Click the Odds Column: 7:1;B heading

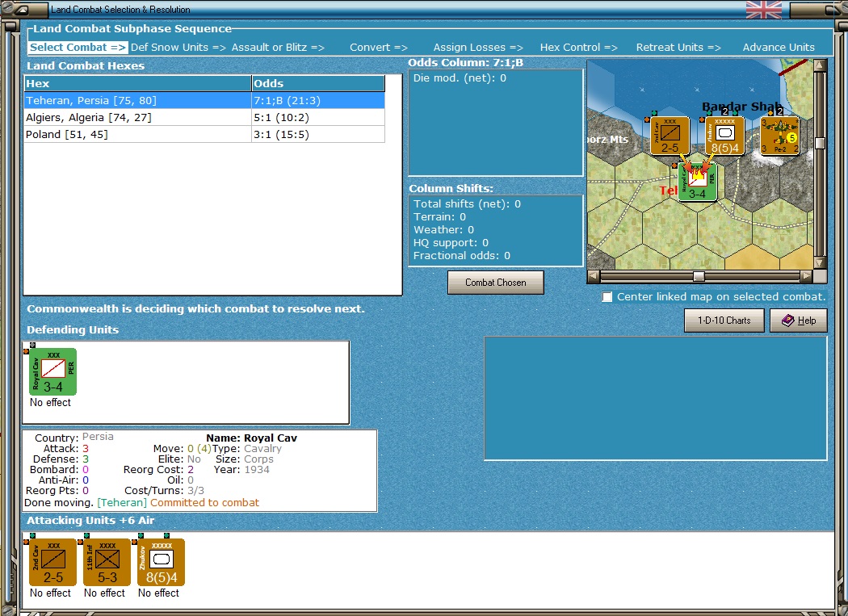[x=466, y=63]
